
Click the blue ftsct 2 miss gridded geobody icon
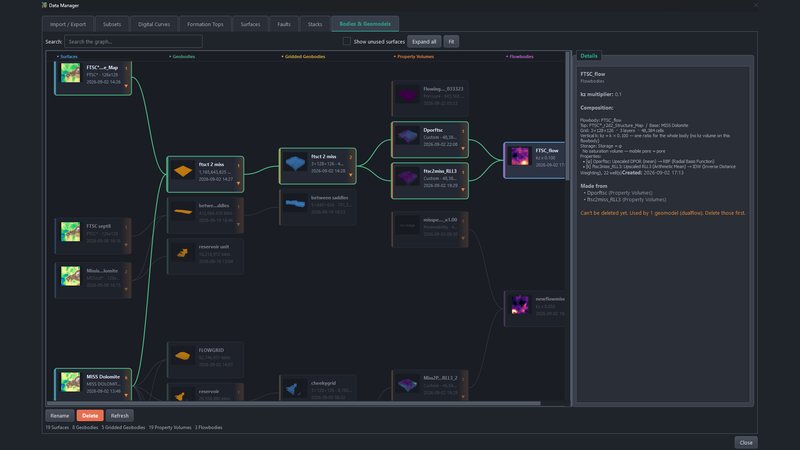(295, 163)
